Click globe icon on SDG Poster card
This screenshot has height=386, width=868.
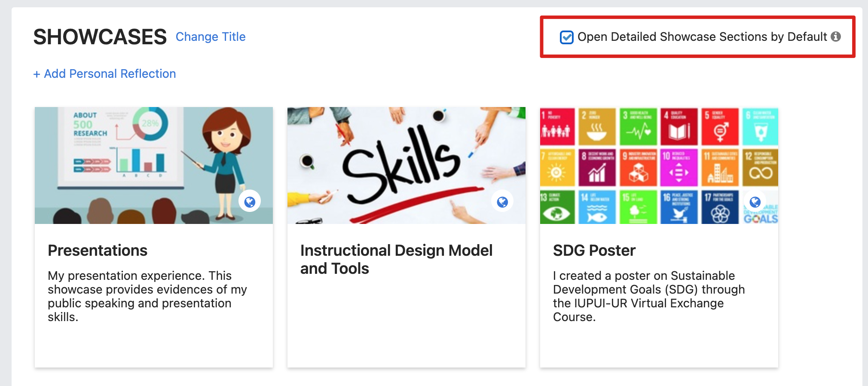(755, 201)
